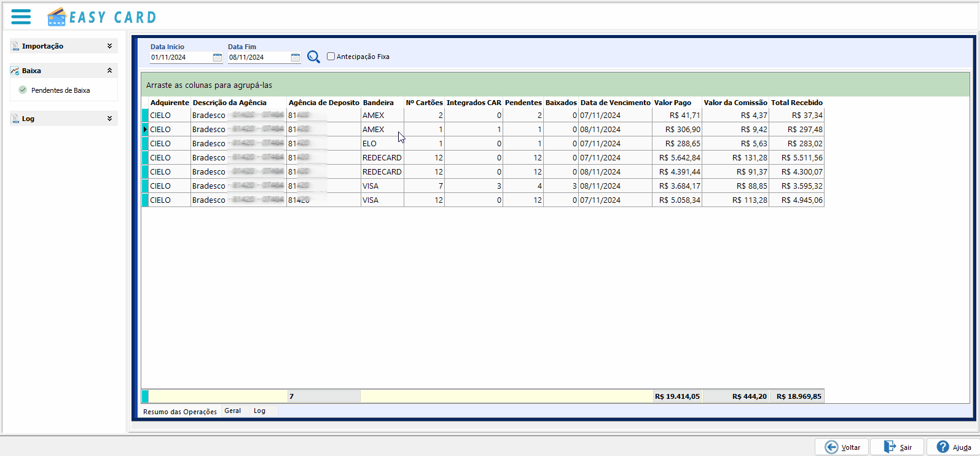Click the Sair exit door icon
Screen dimensions: 980x456
[890, 447]
